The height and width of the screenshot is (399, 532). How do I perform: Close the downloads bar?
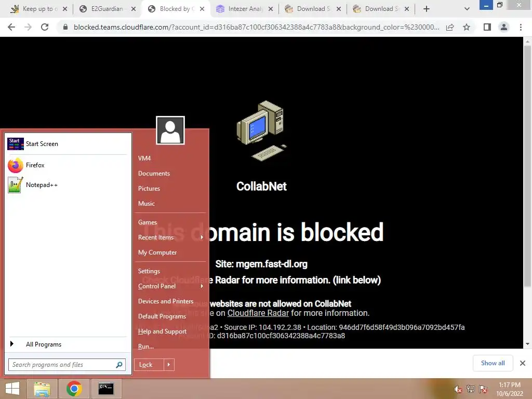click(523, 363)
